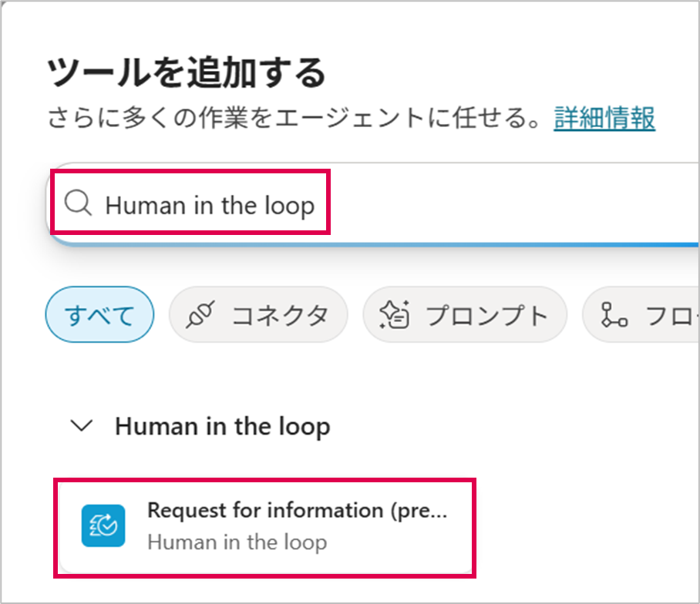700x604 pixels.
Task: Open the 詳細情報 link
Action: tap(604, 118)
